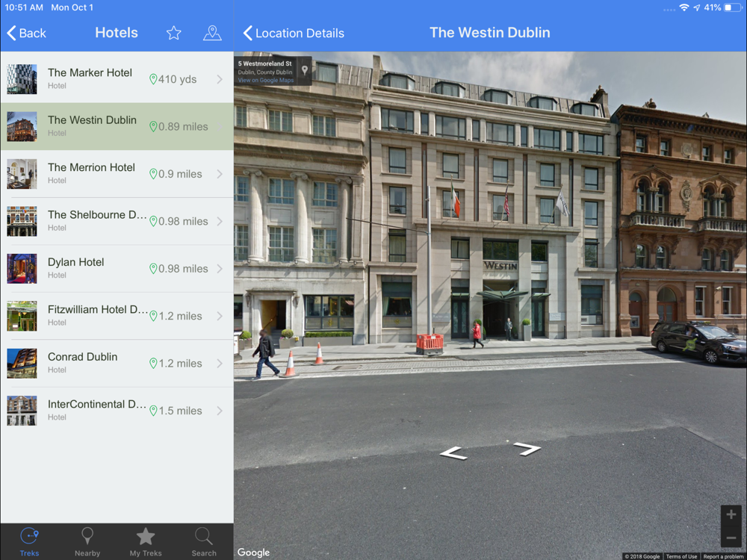This screenshot has width=747, height=560.
Task: Expand The Marker Hotel row chevron
Action: pos(220,79)
